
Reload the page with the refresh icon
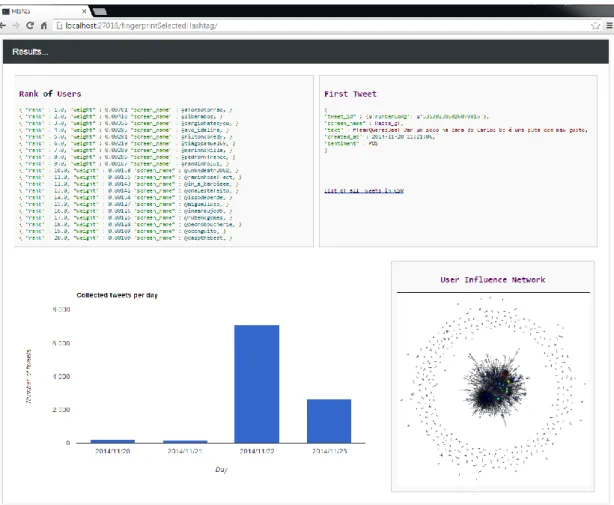[30, 25]
